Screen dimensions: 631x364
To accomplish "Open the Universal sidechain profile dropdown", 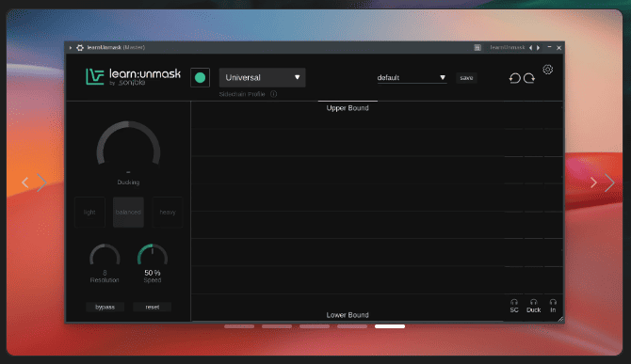I will [x=262, y=77].
